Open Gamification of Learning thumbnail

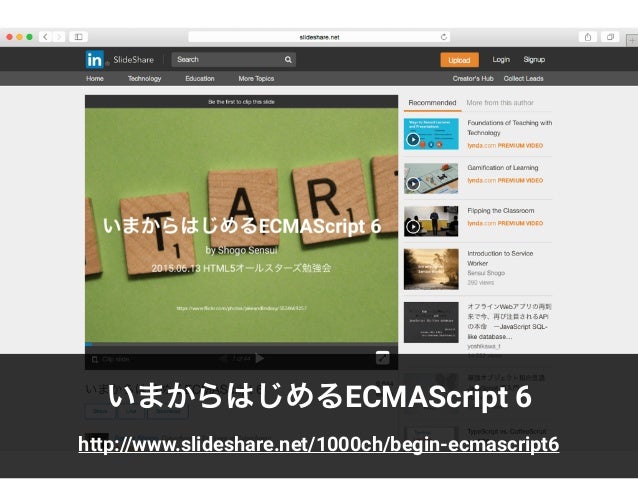pyautogui.click(x=431, y=178)
